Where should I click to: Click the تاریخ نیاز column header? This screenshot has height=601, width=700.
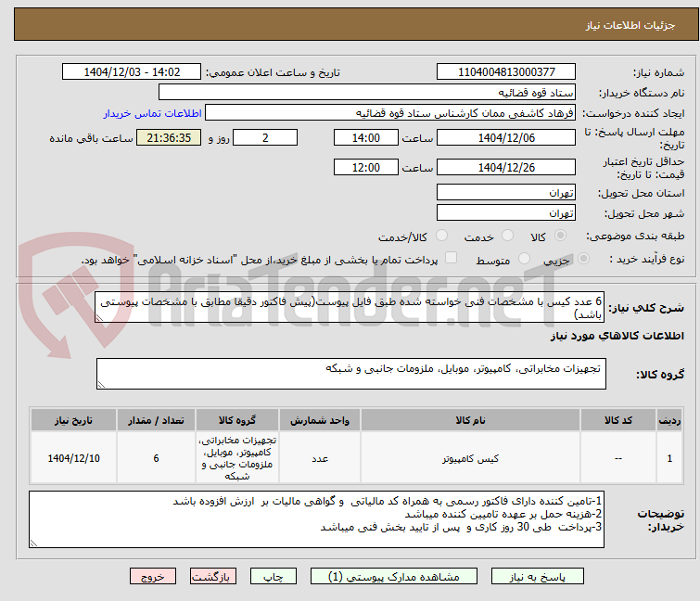pos(73,420)
